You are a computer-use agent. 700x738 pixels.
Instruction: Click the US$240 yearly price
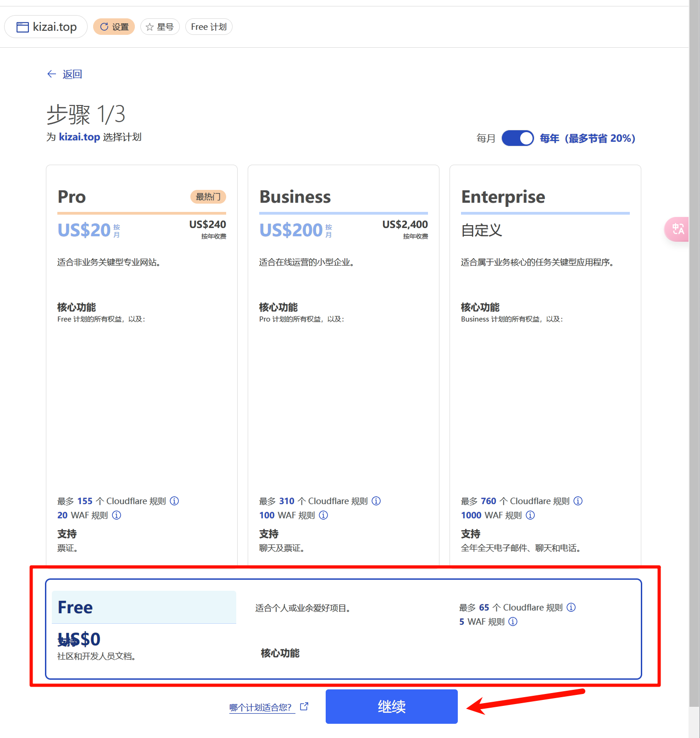coord(208,224)
